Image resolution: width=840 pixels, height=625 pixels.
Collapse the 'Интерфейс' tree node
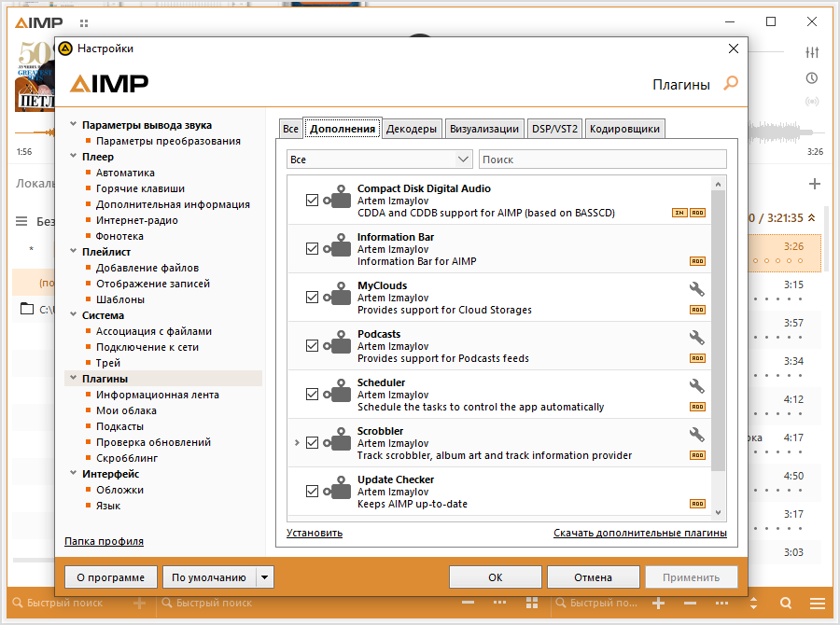point(74,473)
